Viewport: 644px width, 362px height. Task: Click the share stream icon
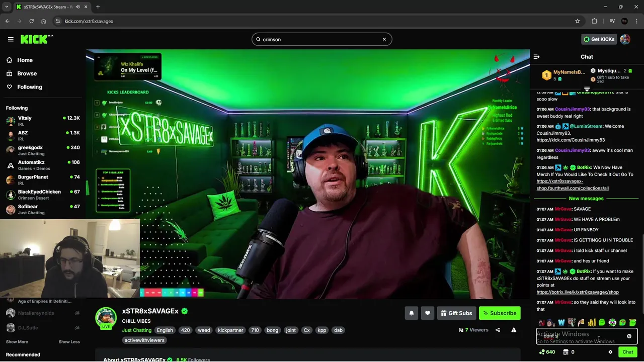[498, 330]
